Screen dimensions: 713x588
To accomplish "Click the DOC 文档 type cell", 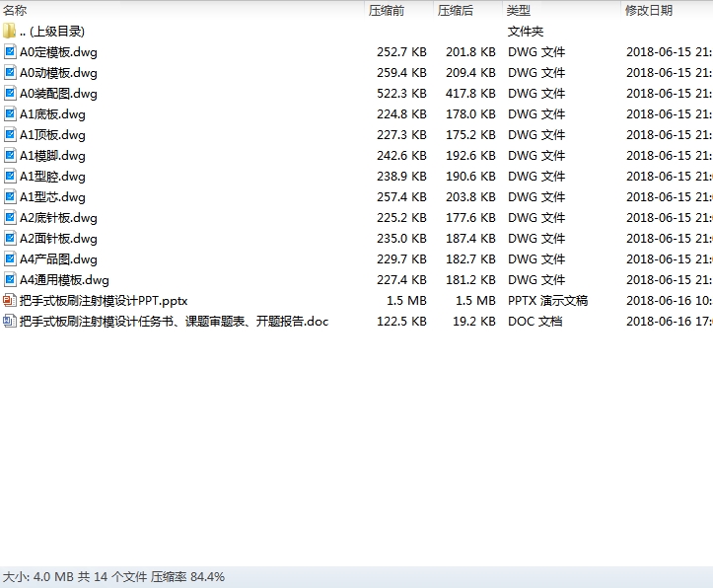I will [535, 321].
